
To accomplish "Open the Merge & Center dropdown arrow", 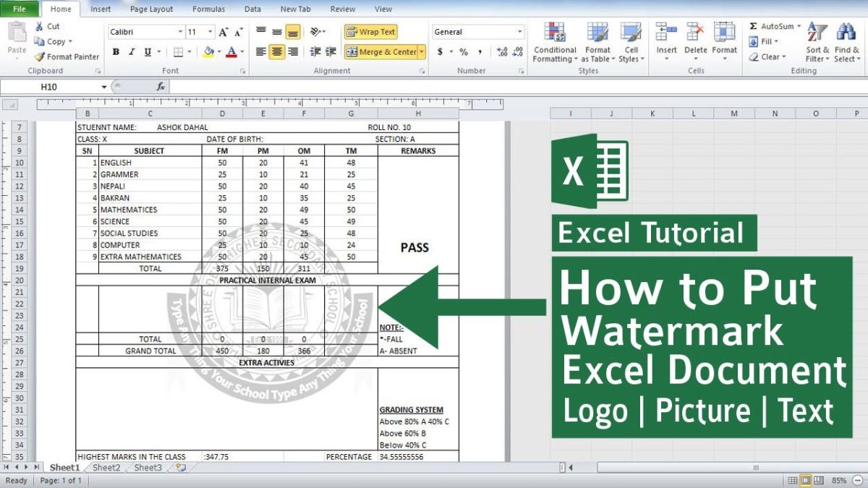I will 420,51.
